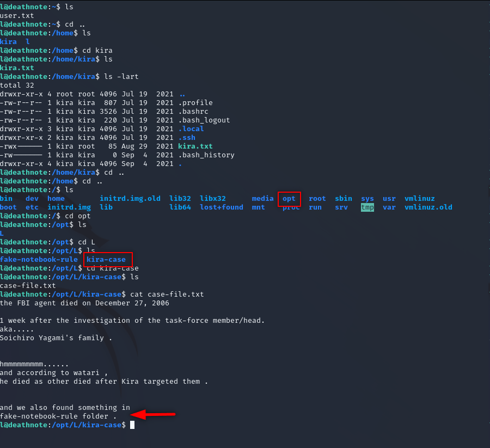This screenshot has width=490, height=448.
Task: Click the '.local' directory entry
Action: [x=191, y=128]
